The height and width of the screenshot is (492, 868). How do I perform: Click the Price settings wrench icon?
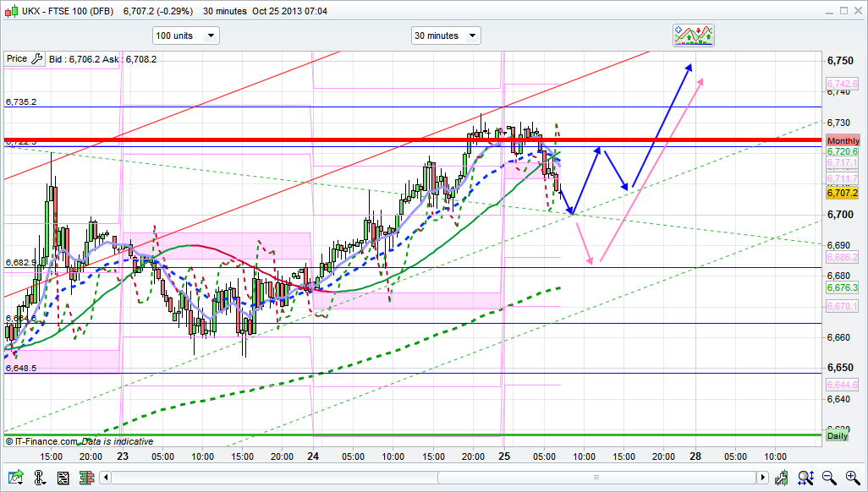click(36, 59)
